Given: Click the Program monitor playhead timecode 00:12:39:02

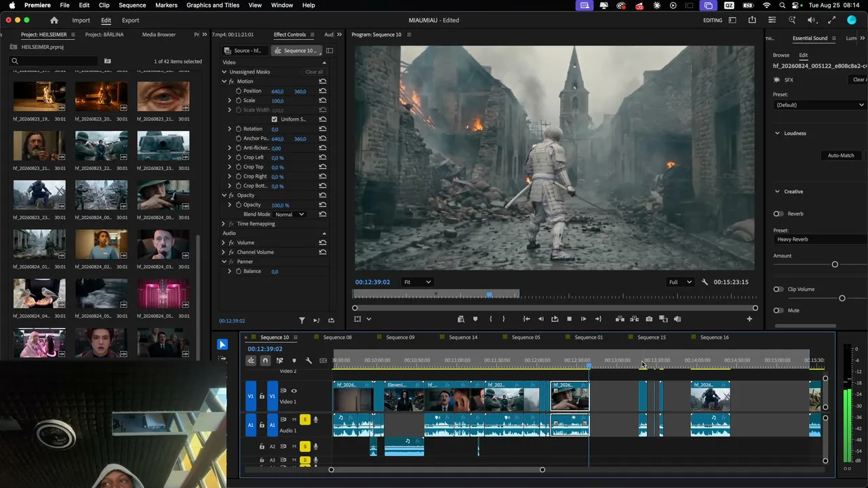Looking at the screenshot, I should (x=372, y=282).
